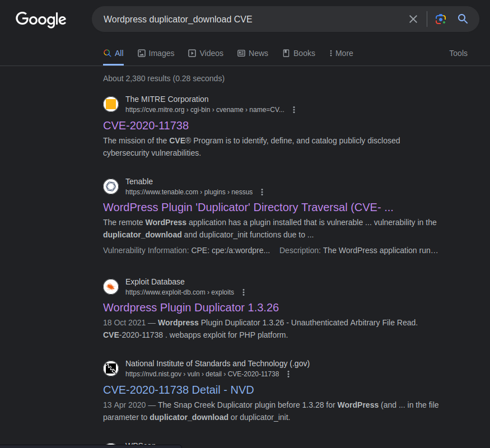Click the exploit-db.com exploits URL
This screenshot has width=490, height=448.
pos(180,292)
